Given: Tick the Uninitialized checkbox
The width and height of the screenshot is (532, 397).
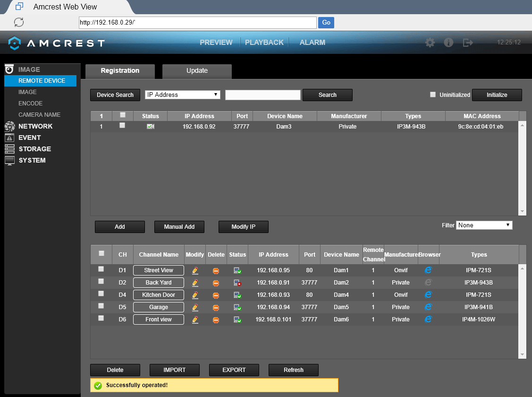Looking at the screenshot, I should point(432,95).
